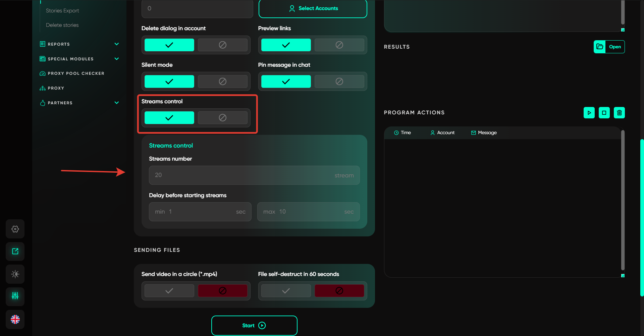644x336 pixels.
Task: Click the UK flag language icon
Action: 15,319
